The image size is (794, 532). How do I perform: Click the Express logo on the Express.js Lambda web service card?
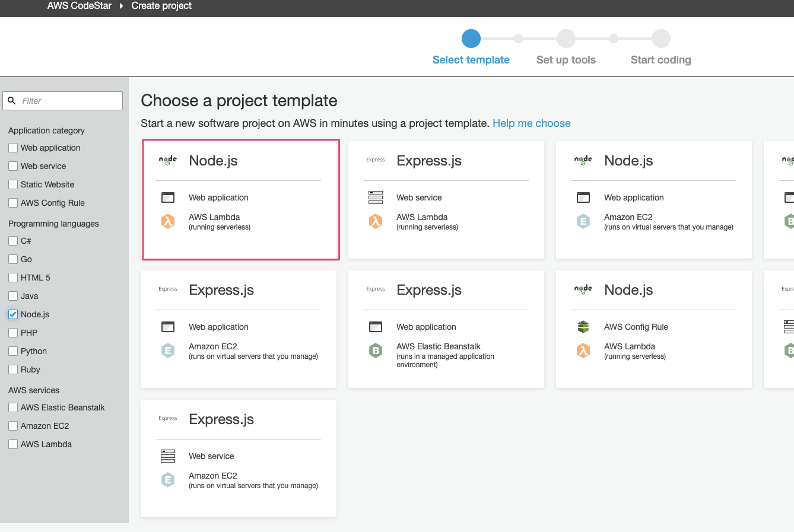coord(376,160)
